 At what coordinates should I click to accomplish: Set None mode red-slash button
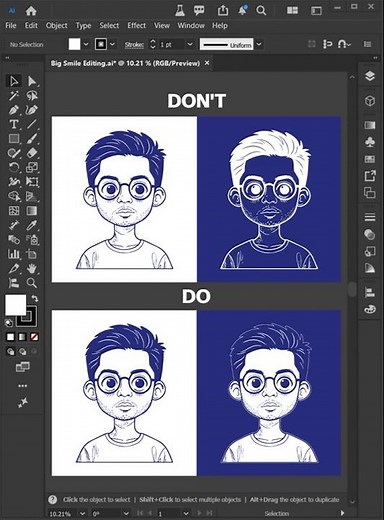[34, 337]
